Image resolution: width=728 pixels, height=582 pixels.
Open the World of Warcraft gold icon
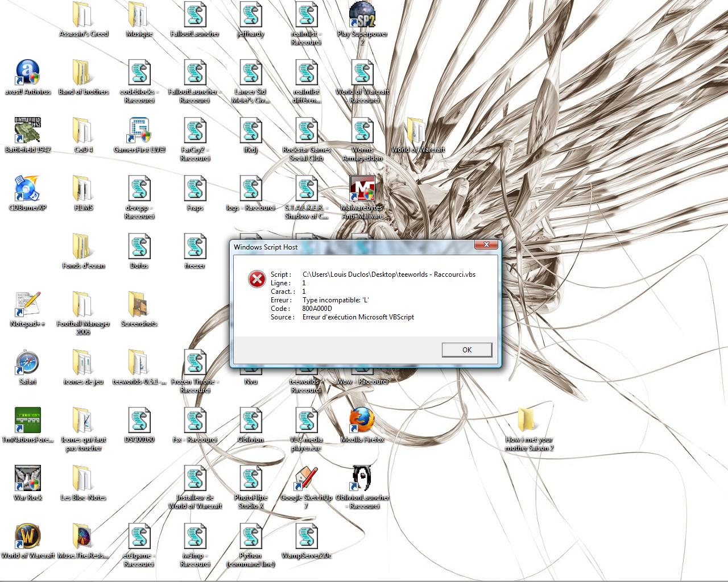point(27,537)
